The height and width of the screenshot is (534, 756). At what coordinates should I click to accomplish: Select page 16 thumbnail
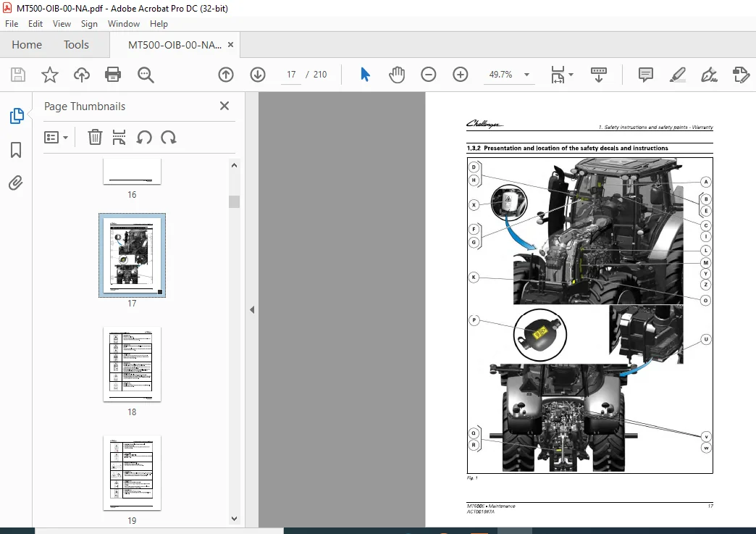click(x=132, y=172)
